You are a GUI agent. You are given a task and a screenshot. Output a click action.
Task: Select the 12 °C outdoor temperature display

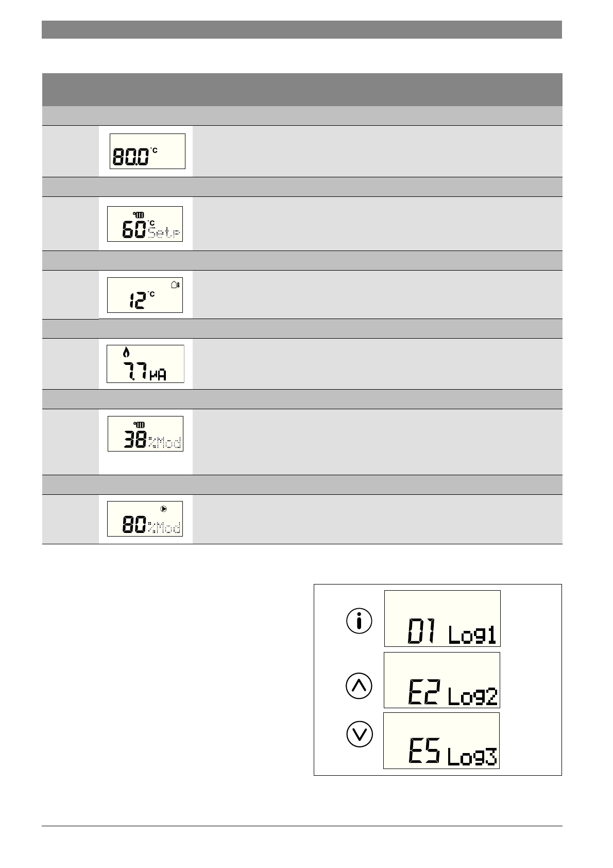pyautogui.click(x=145, y=295)
